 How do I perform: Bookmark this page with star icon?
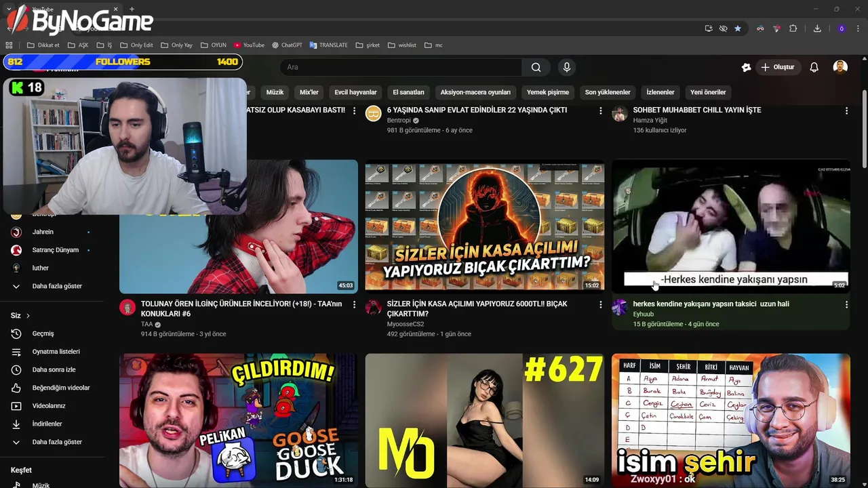(738, 28)
